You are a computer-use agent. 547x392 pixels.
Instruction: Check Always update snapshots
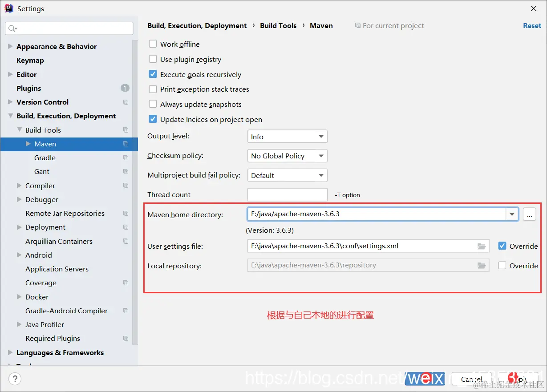(x=153, y=104)
